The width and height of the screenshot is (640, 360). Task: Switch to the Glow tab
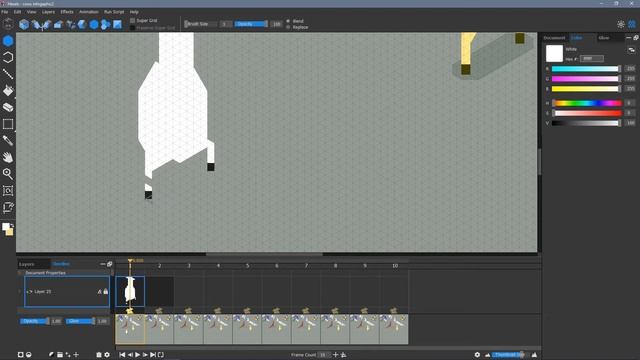click(604, 38)
